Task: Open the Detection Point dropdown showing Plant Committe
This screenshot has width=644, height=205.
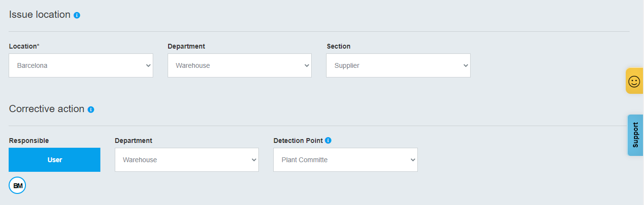Action: (x=345, y=160)
